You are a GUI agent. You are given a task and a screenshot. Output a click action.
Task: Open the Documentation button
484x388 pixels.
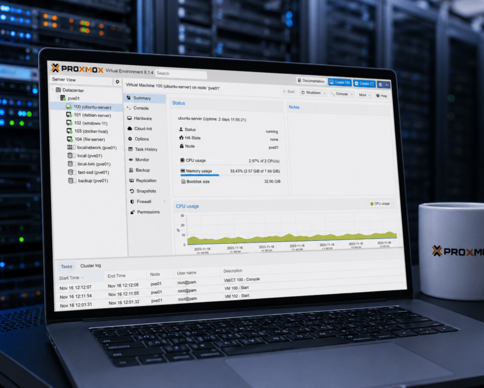pos(311,81)
